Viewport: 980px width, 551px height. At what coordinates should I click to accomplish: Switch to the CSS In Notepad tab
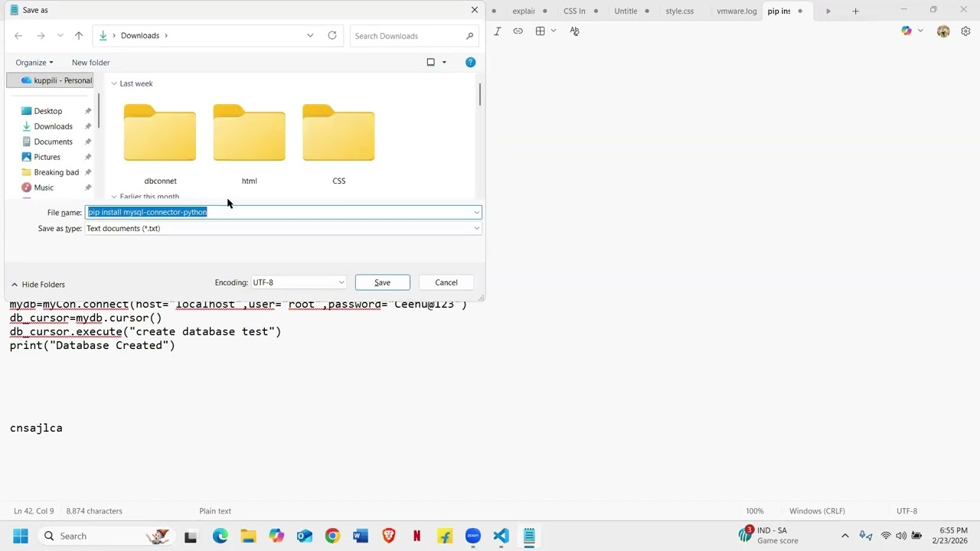(x=574, y=11)
